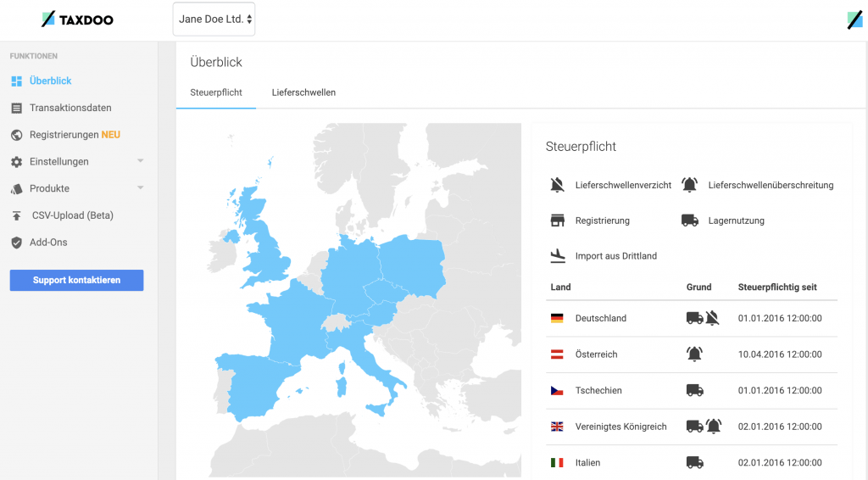Click the Lieferschwellenüberschreitung ringing bell legend icon
The image size is (868, 480).
[x=689, y=185]
